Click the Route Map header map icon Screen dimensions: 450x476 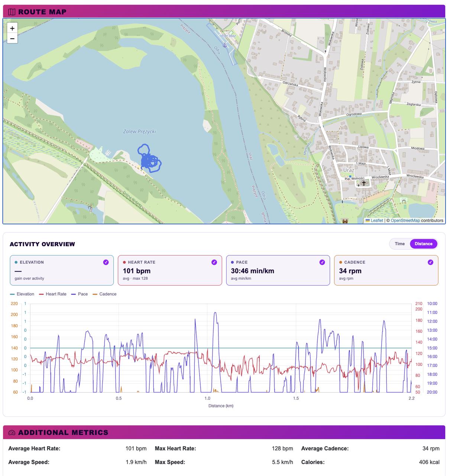coord(12,12)
